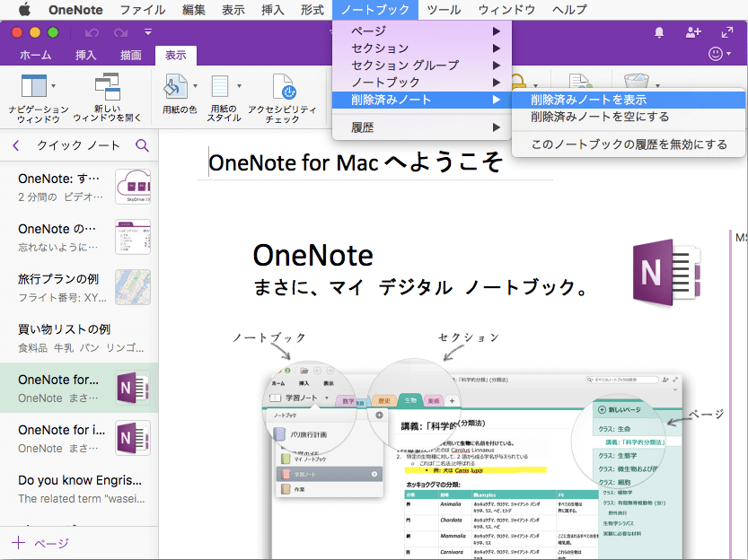Click the share notebook person icon
The width and height of the screenshot is (748, 560).
692,32
